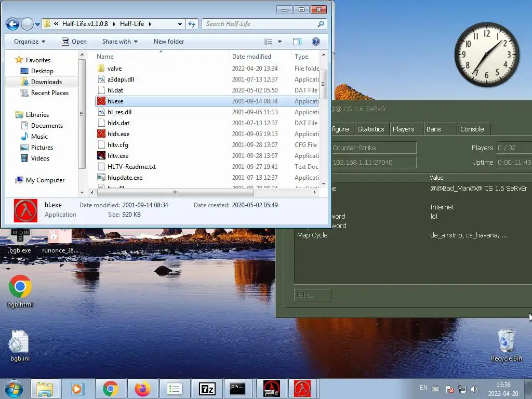
Task: Click the bgb.ini desktop icon
Action: pos(20,345)
